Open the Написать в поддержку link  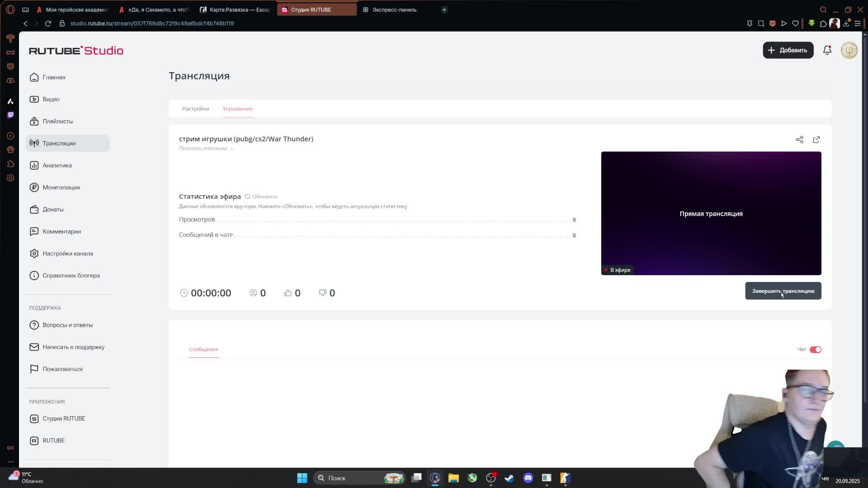point(73,347)
